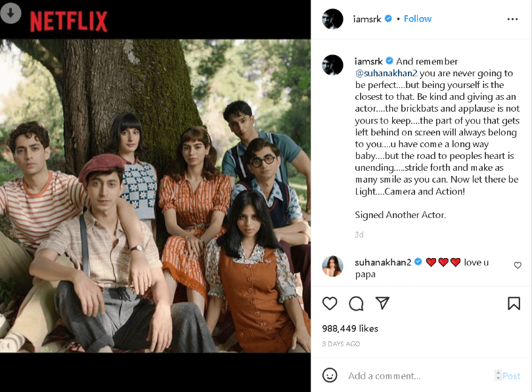
Task: Like the post with the heart icon
Action: pos(330,303)
